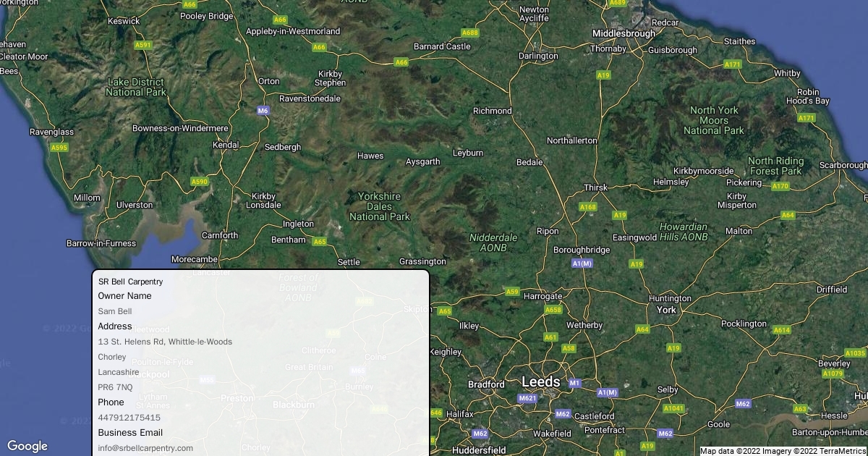Viewport: 868px width, 456px height.
Task: Select the Yorkshire Dales National Park label
Action: [x=380, y=206]
